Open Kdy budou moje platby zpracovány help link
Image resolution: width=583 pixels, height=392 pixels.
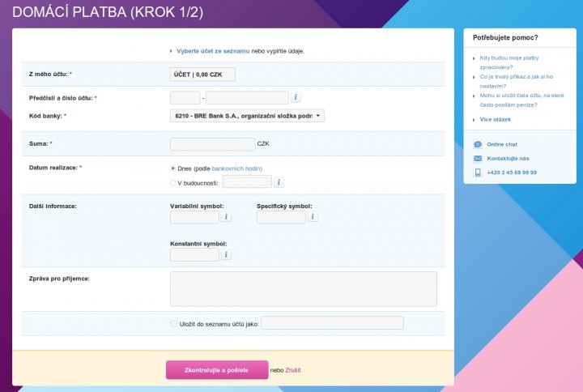(x=509, y=62)
